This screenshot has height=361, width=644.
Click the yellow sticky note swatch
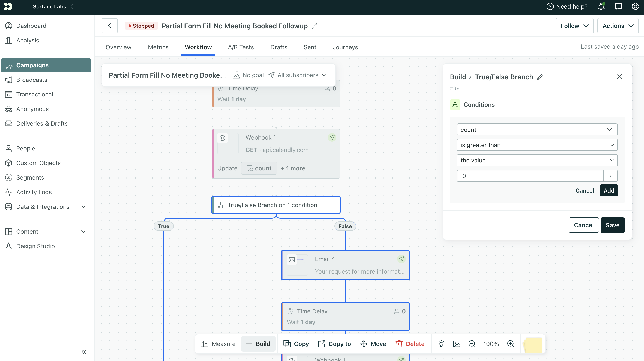[533, 345]
